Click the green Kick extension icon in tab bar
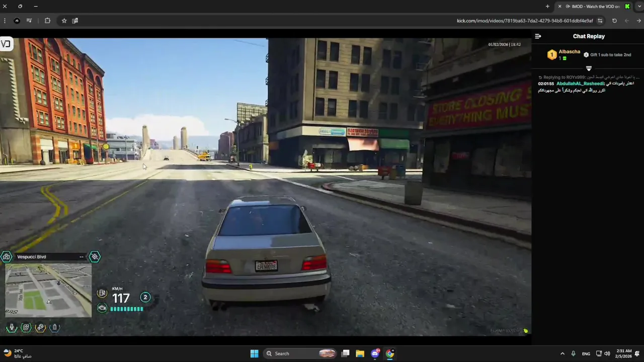Screen dimensions: 644x362 coord(627,7)
